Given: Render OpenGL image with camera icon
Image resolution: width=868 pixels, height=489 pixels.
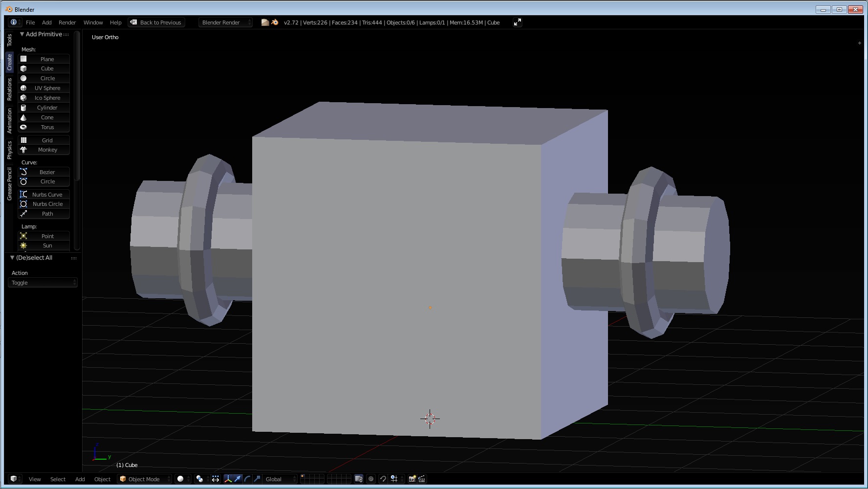Looking at the screenshot, I should tap(412, 479).
